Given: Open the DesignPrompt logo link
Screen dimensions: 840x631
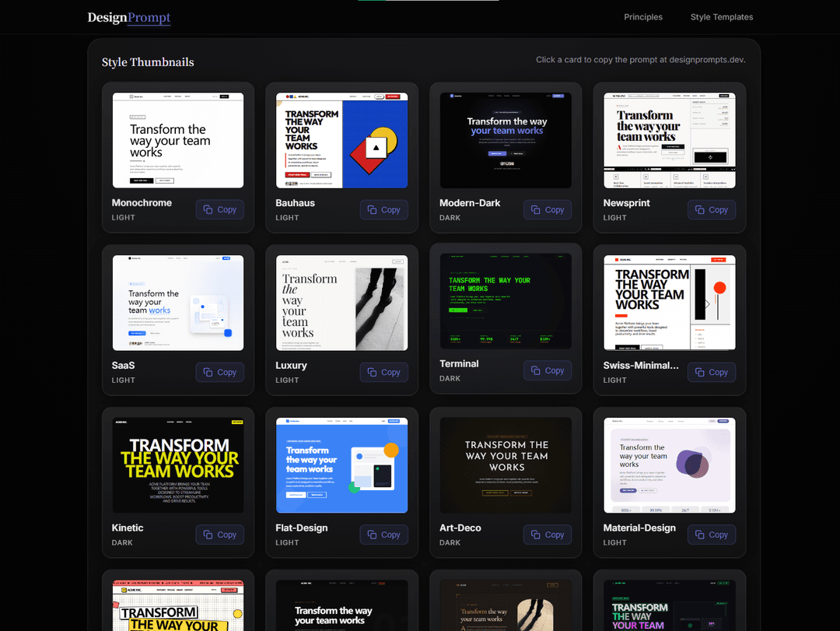Looking at the screenshot, I should [128, 17].
